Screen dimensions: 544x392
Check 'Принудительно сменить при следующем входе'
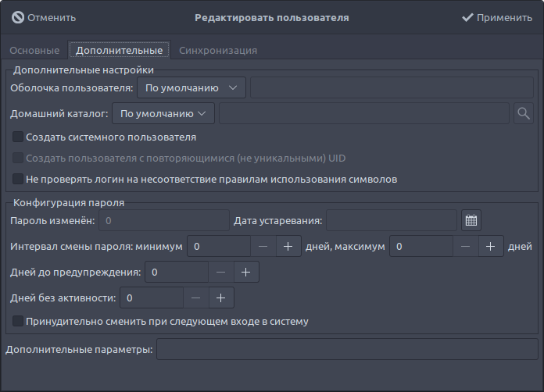pos(18,321)
